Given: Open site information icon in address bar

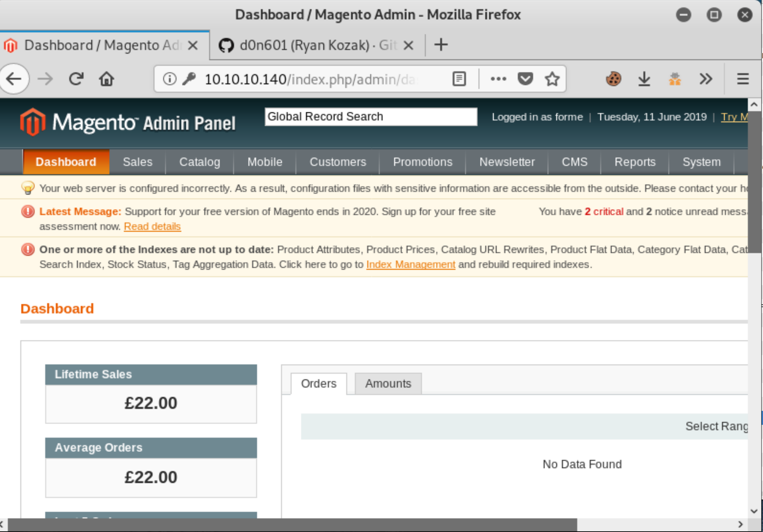Looking at the screenshot, I should (x=169, y=79).
